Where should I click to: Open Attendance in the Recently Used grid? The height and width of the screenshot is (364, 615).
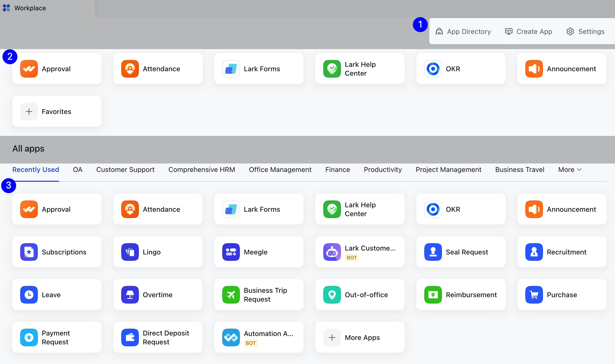[x=158, y=209]
